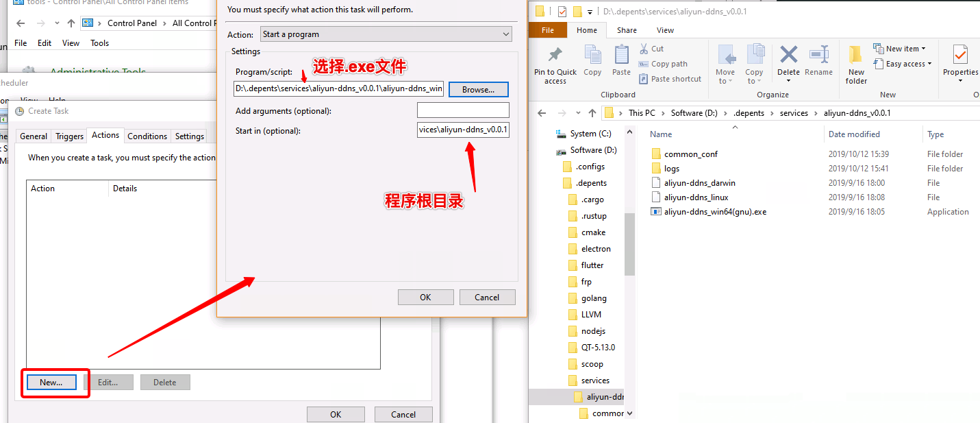Click the Pin to Quick access icon
This screenshot has width=980, height=423.
[x=555, y=56]
